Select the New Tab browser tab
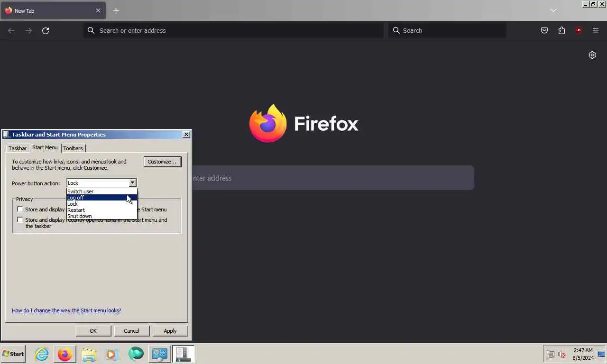607x364 pixels. [x=53, y=10]
